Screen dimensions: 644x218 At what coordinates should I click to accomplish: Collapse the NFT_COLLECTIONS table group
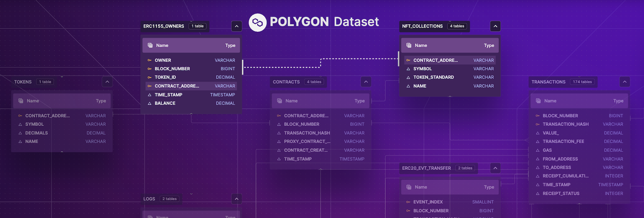pyautogui.click(x=495, y=26)
